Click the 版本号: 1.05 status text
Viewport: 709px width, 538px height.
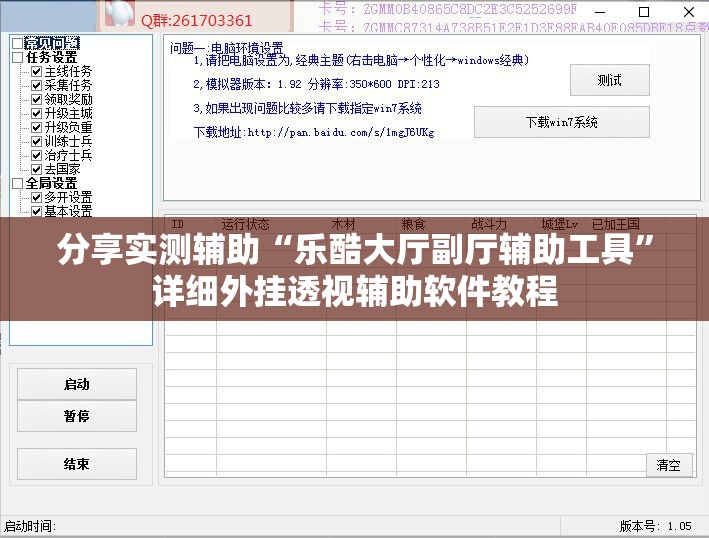[x=656, y=526]
